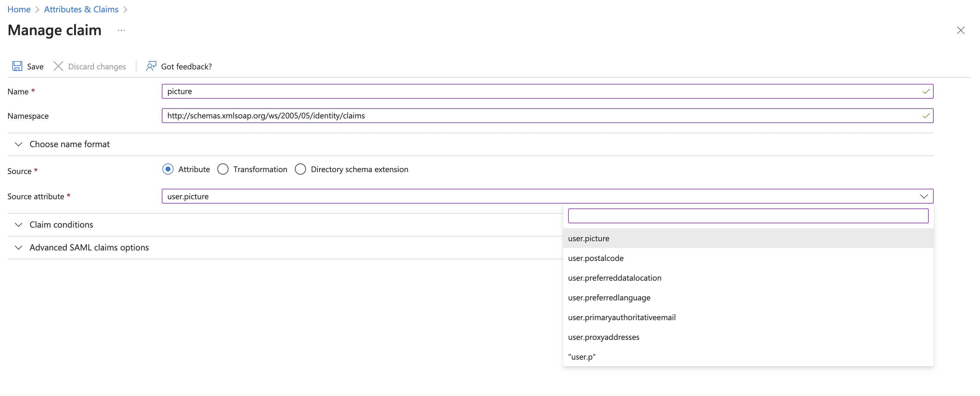Click the Got feedback person icon
980x396 pixels.
point(151,66)
